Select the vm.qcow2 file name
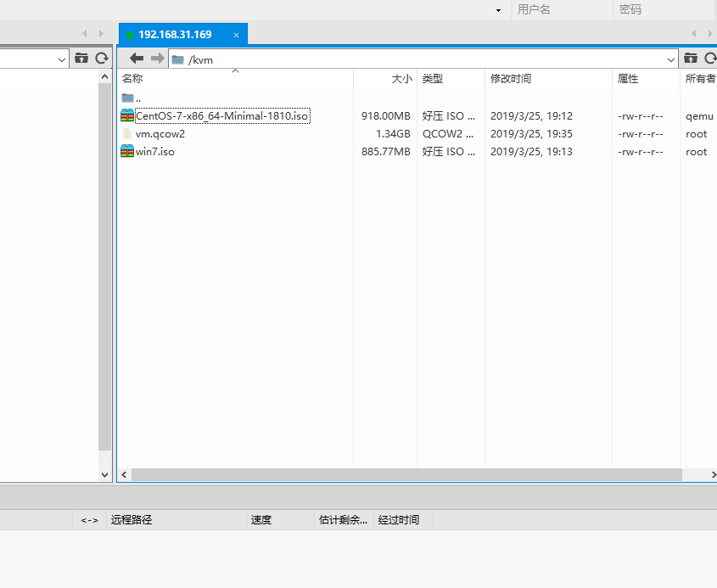 click(x=160, y=133)
